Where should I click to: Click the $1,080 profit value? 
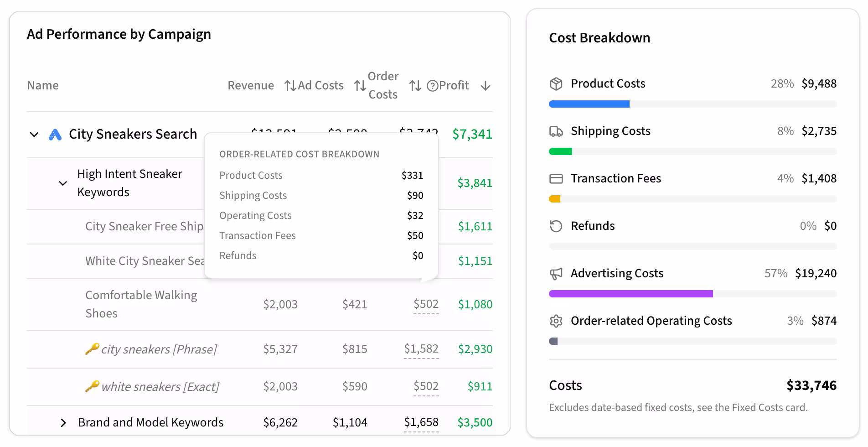point(475,304)
